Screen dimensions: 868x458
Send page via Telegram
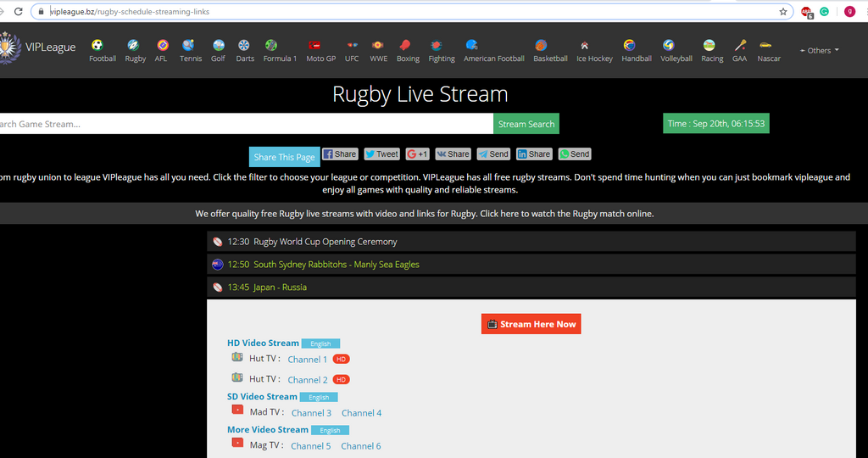pyautogui.click(x=493, y=154)
